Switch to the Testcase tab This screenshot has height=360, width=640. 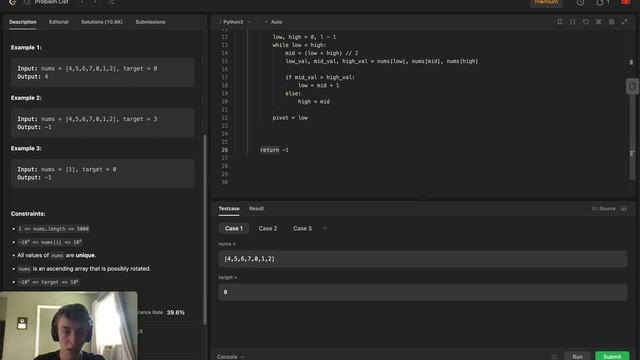click(x=229, y=209)
